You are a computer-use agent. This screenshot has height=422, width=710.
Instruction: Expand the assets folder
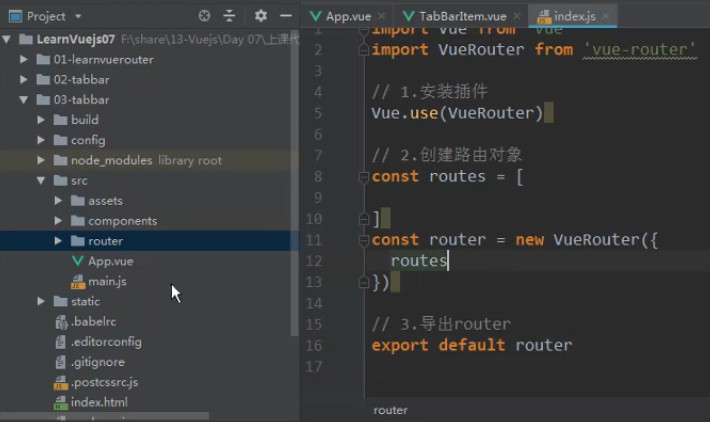[58, 200]
